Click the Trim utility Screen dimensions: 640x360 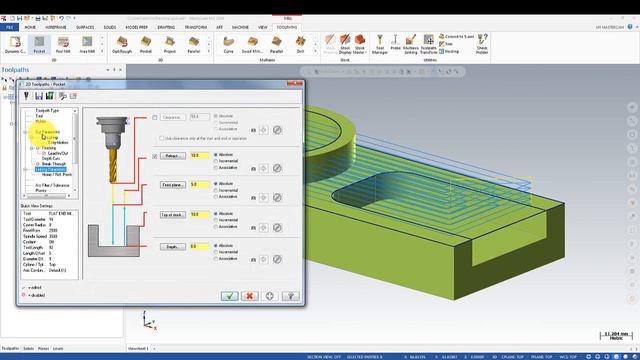click(x=446, y=44)
